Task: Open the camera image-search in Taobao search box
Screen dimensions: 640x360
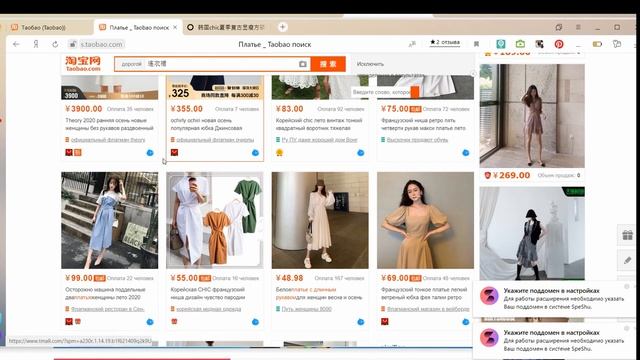Action: pos(302,64)
